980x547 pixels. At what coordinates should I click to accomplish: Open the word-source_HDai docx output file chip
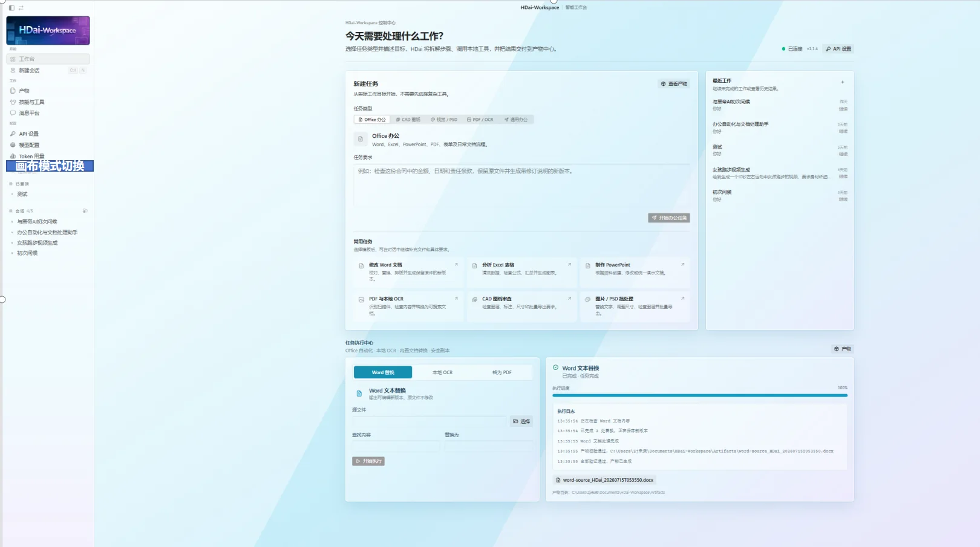pos(605,480)
